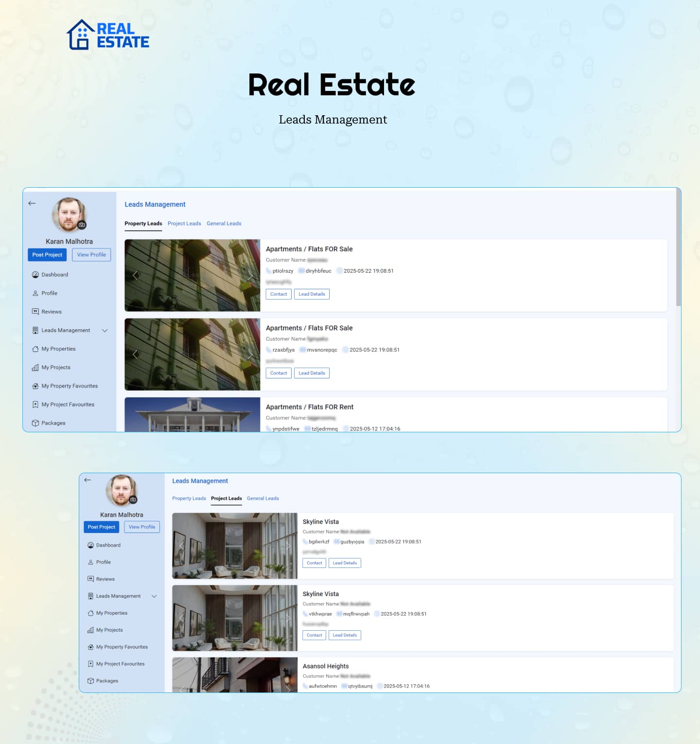The image size is (700, 744).
Task: Click Reviews label in lower sidebar
Action: click(105, 579)
